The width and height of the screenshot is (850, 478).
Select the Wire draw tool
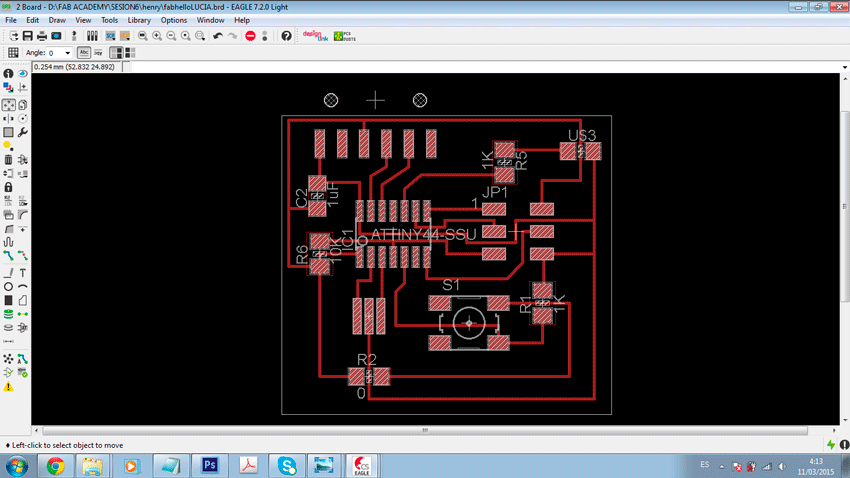click(x=8, y=273)
